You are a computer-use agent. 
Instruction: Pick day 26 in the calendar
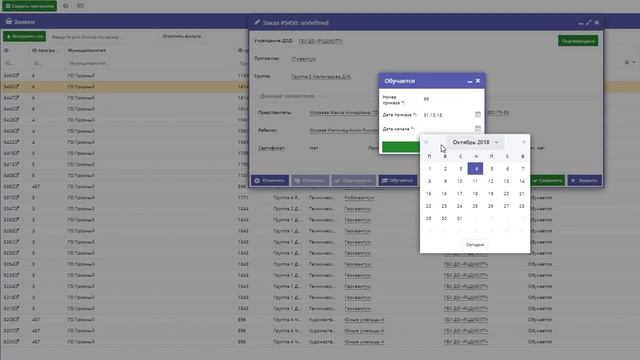tap(491, 206)
